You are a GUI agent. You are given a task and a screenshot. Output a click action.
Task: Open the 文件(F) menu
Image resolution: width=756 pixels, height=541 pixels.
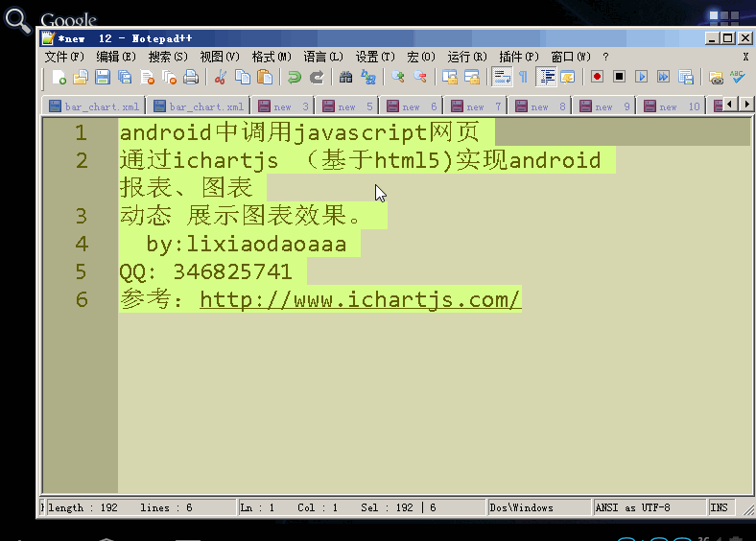click(64, 57)
